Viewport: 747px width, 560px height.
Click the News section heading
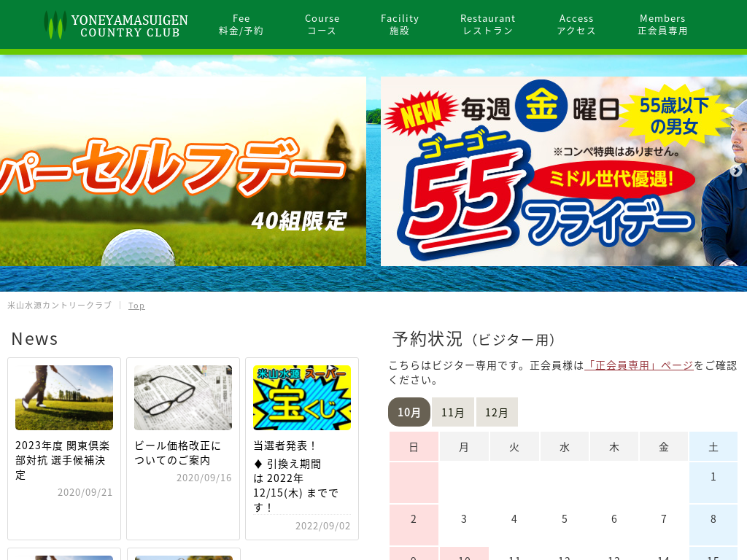tap(35, 338)
